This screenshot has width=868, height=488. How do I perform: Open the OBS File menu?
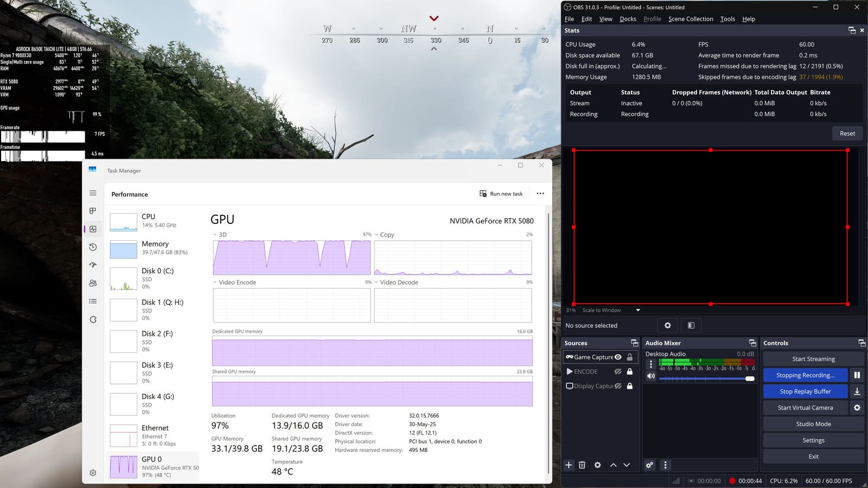(x=569, y=19)
